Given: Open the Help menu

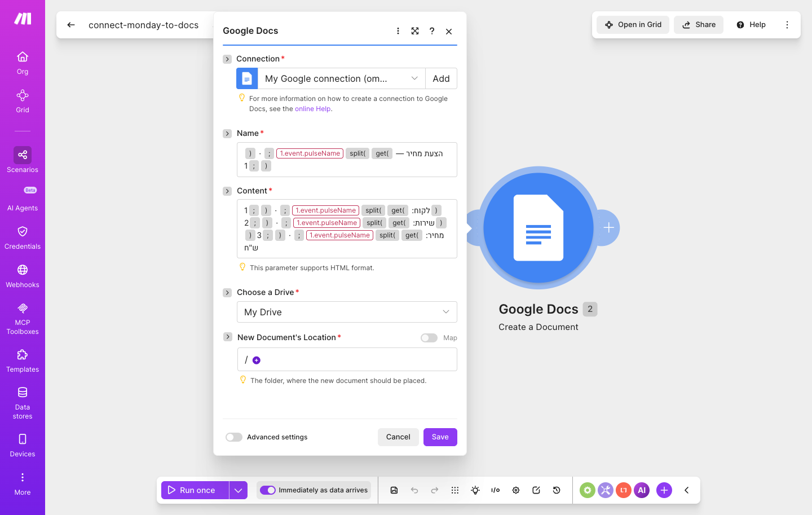Looking at the screenshot, I should click(751, 25).
